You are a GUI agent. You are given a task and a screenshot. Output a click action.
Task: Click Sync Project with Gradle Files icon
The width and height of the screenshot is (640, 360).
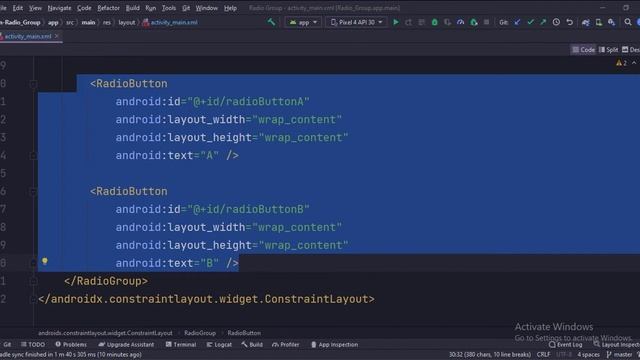tap(585, 22)
